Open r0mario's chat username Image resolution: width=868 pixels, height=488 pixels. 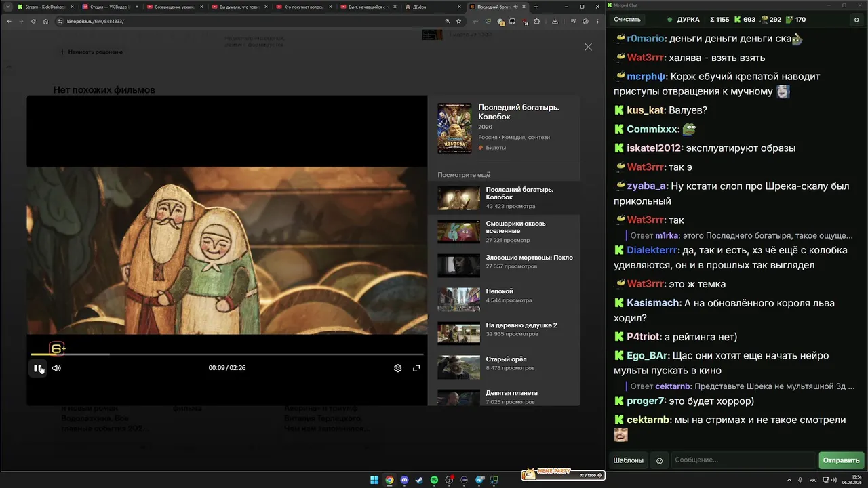[646, 39]
